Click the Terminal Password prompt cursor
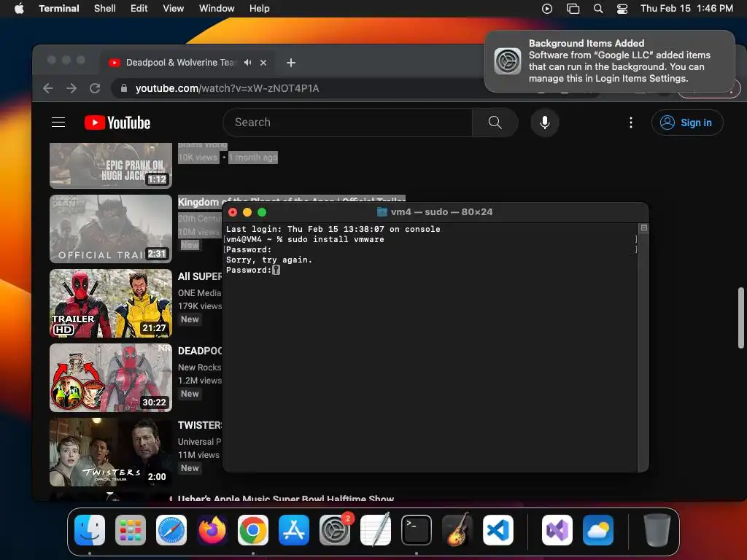This screenshot has height=560, width=747. coord(276,270)
